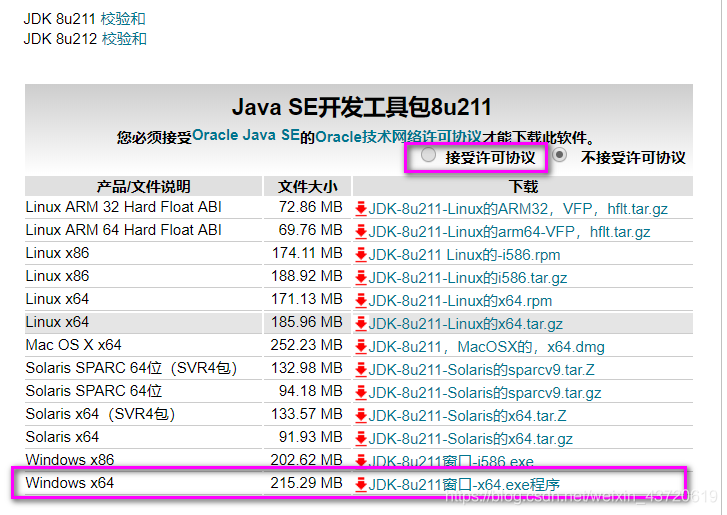Click Linux ARM 32 Hard Float ABI label
This screenshot has height=515, width=727.
point(123,207)
